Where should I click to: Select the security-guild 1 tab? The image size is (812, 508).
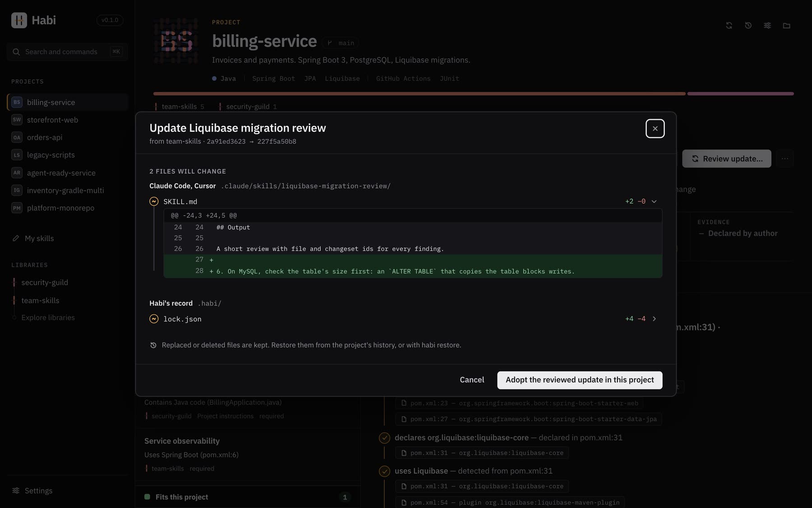click(248, 107)
